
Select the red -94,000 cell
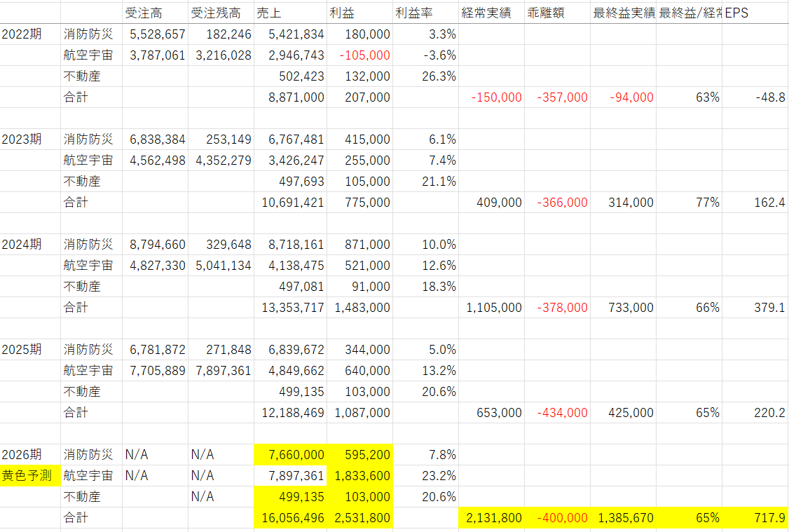point(623,97)
